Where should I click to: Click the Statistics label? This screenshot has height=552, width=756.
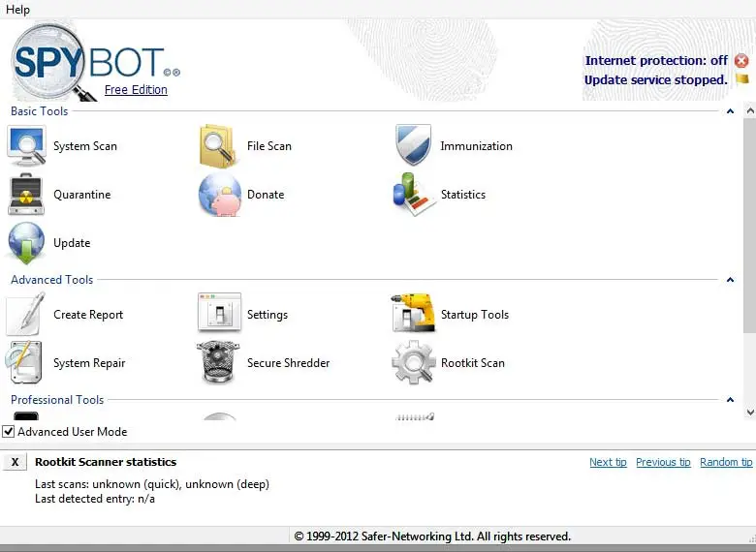point(463,195)
